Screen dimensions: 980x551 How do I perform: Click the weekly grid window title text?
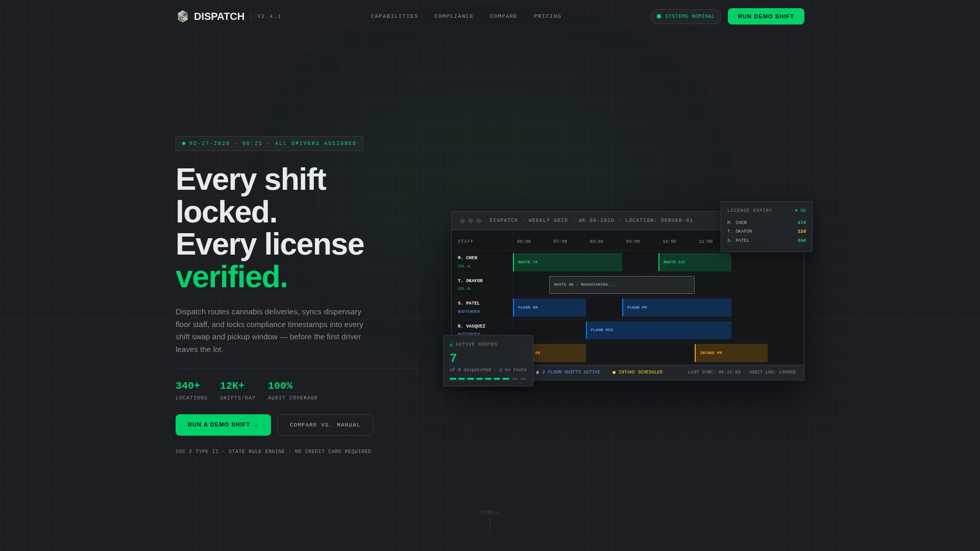point(591,221)
